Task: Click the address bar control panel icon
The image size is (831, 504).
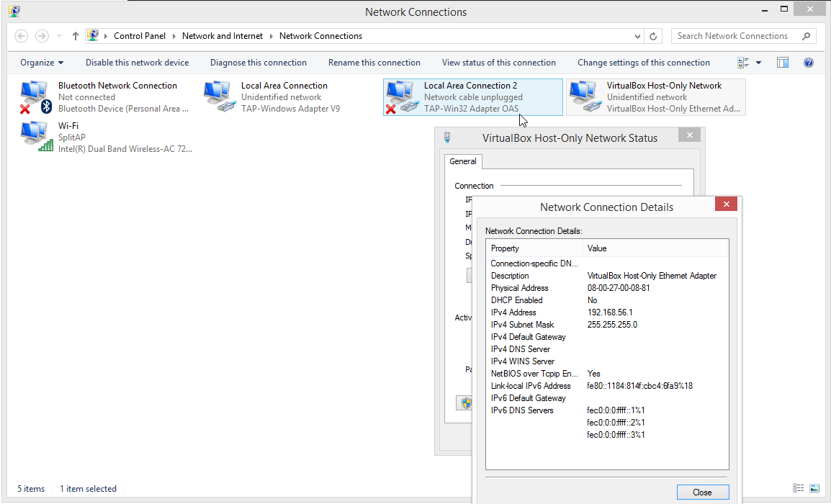Action: [x=93, y=35]
